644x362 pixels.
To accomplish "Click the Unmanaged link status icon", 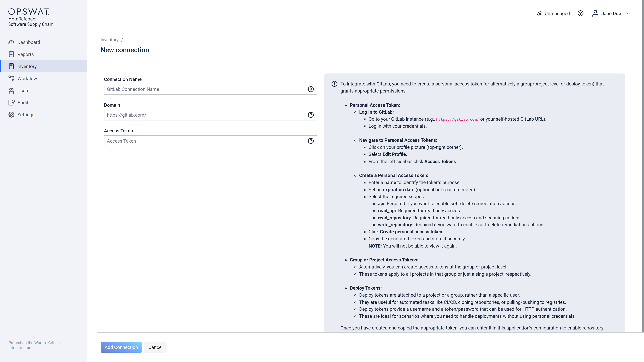I will pyautogui.click(x=539, y=13).
